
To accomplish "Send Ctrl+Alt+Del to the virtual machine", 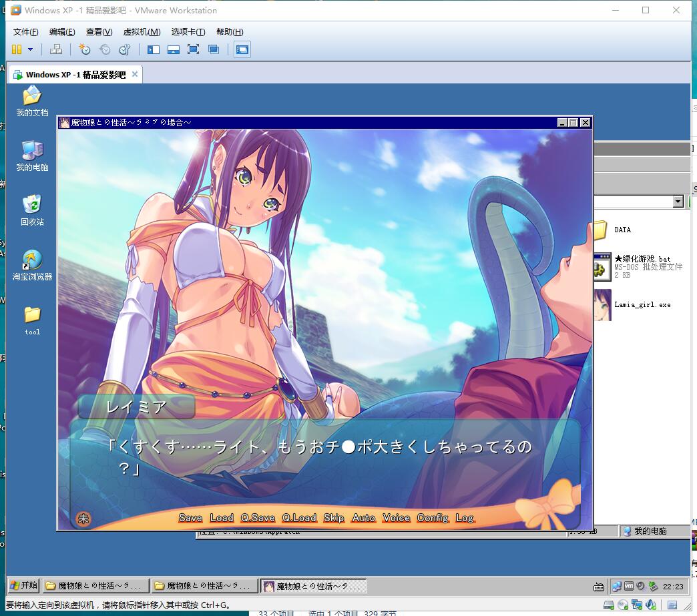I will [x=56, y=49].
